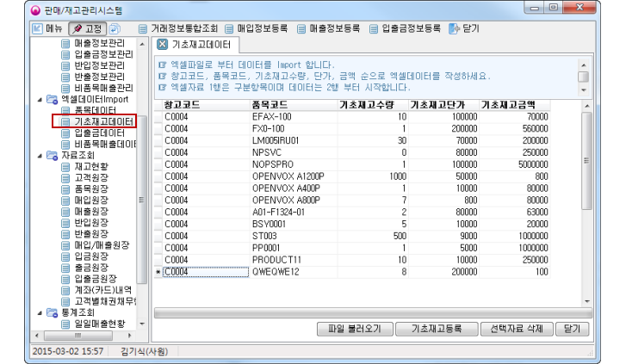Click the tree panel scroll-down arrow

(142, 324)
